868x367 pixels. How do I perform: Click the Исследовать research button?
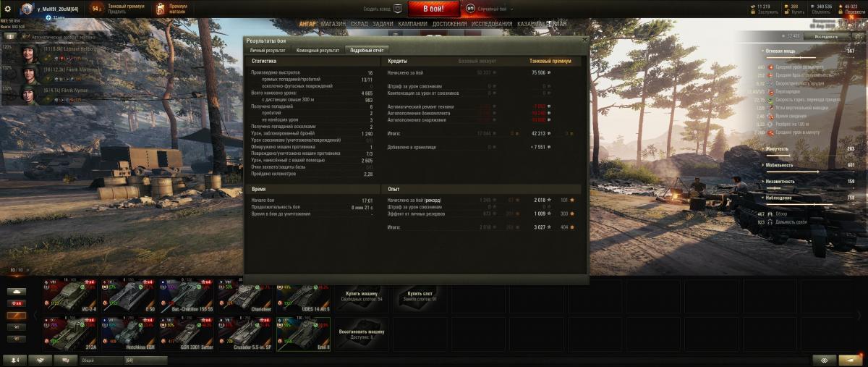827,36
